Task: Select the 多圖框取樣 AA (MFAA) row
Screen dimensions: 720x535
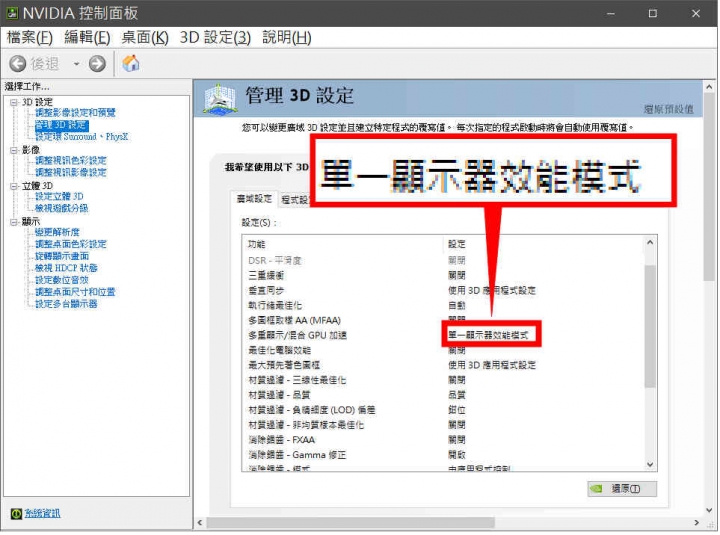Action: (x=443, y=321)
